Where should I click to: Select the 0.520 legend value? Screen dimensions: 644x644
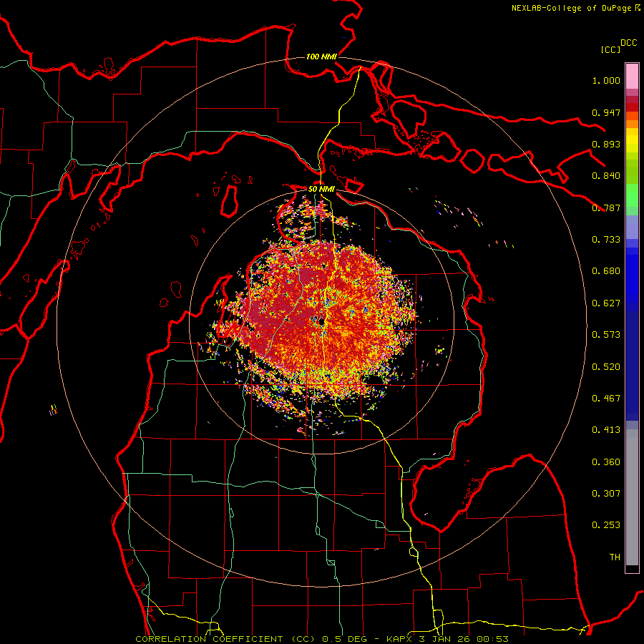coord(606,367)
